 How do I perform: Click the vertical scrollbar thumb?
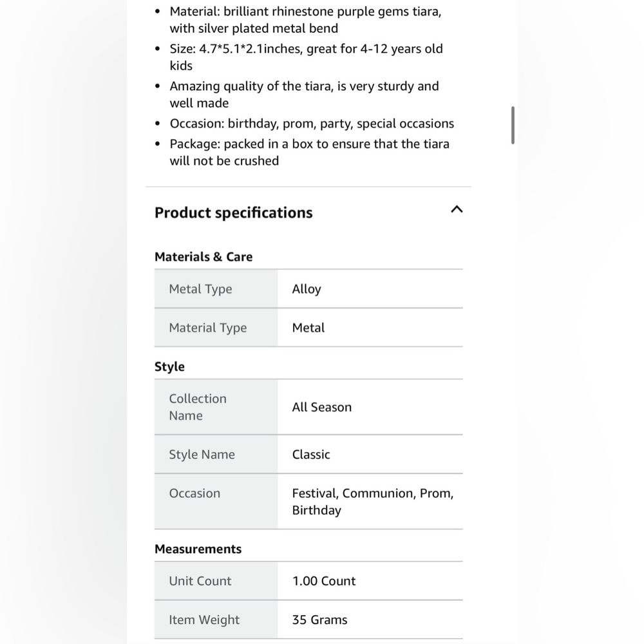coord(513,126)
